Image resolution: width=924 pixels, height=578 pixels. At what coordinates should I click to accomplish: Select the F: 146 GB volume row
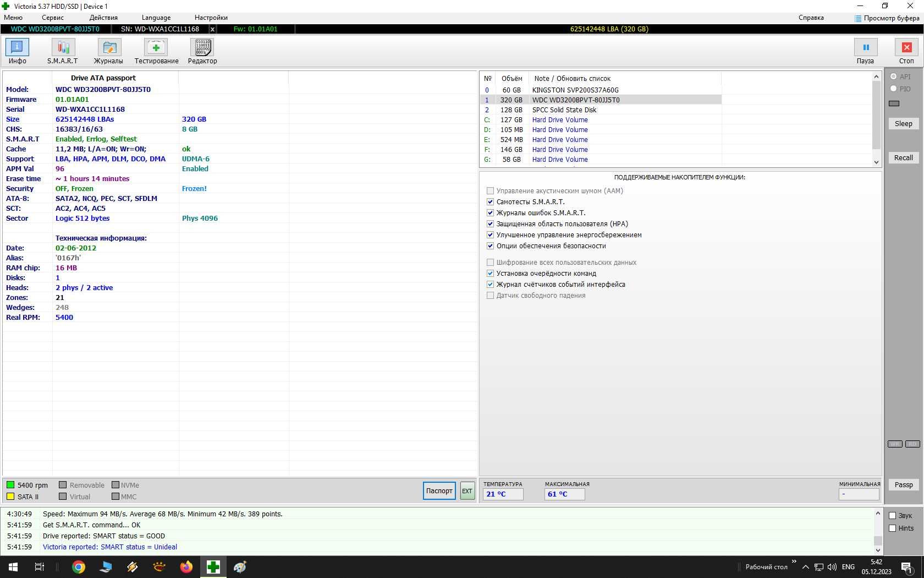tap(601, 150)
